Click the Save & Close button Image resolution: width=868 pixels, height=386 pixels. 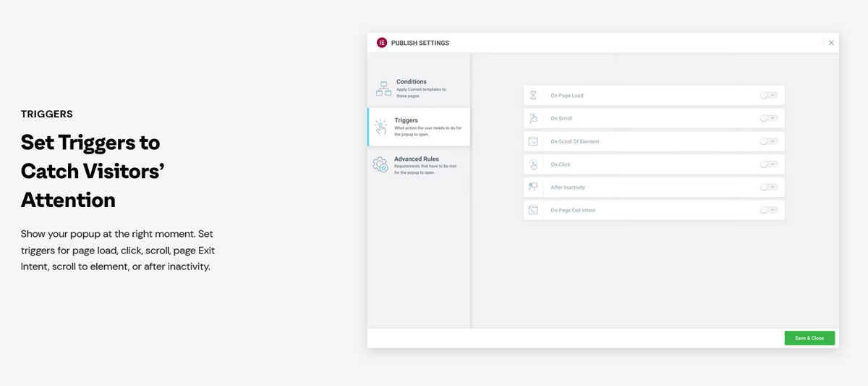coord(809,338)
